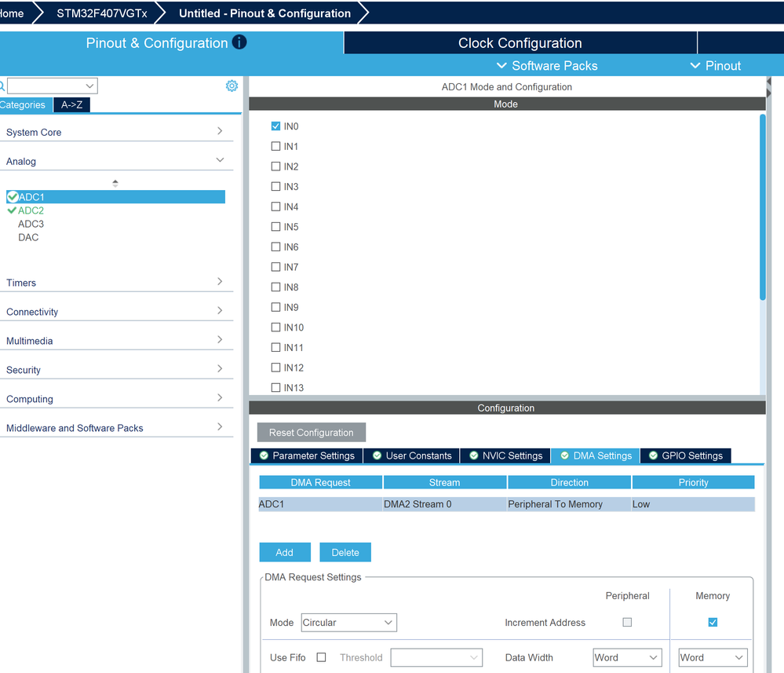The image size is (784, 673).
Task: Click the Low priority cell
Action: pyautogui.click(x=694, y=504)
